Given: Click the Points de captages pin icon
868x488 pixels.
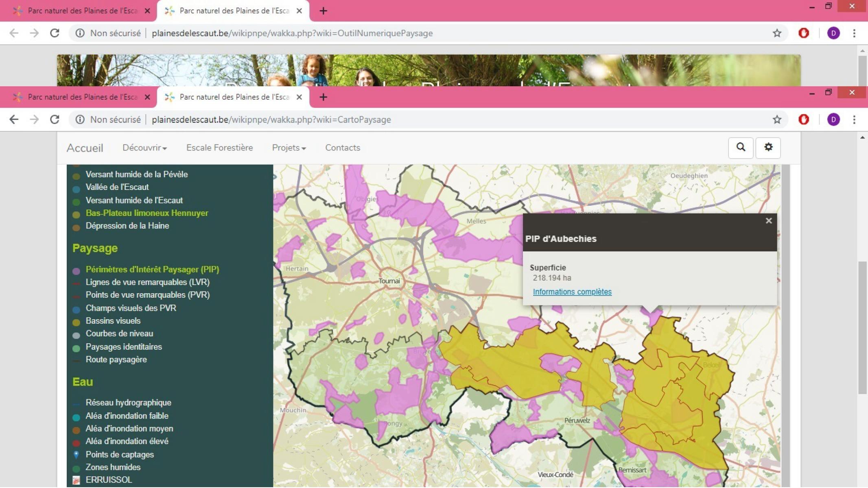Looking at the screenshot, I should 77,454.
